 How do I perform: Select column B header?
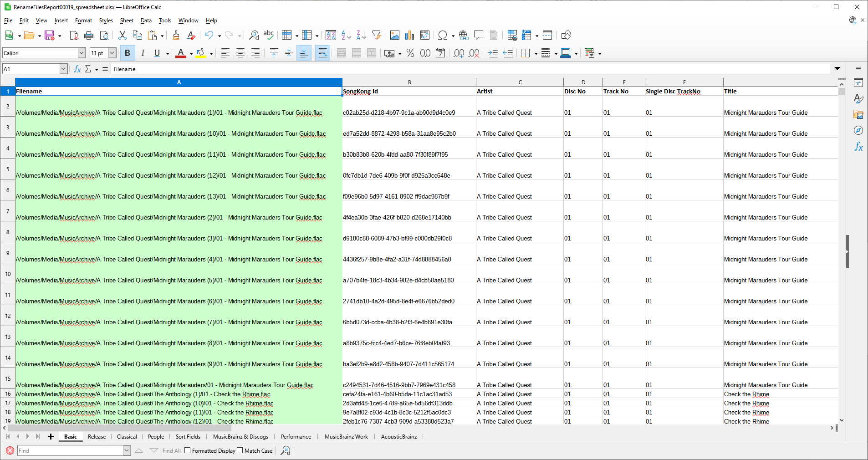click(x=409, y=82)
